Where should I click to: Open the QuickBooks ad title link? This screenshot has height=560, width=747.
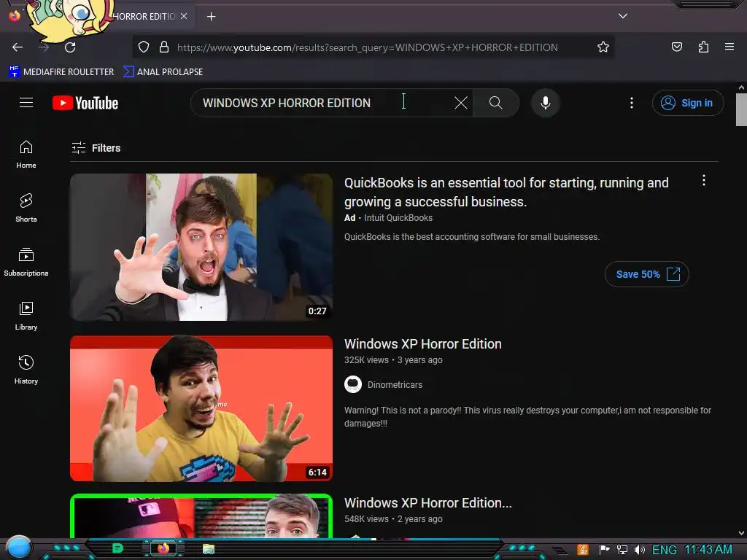click(506, 192)
